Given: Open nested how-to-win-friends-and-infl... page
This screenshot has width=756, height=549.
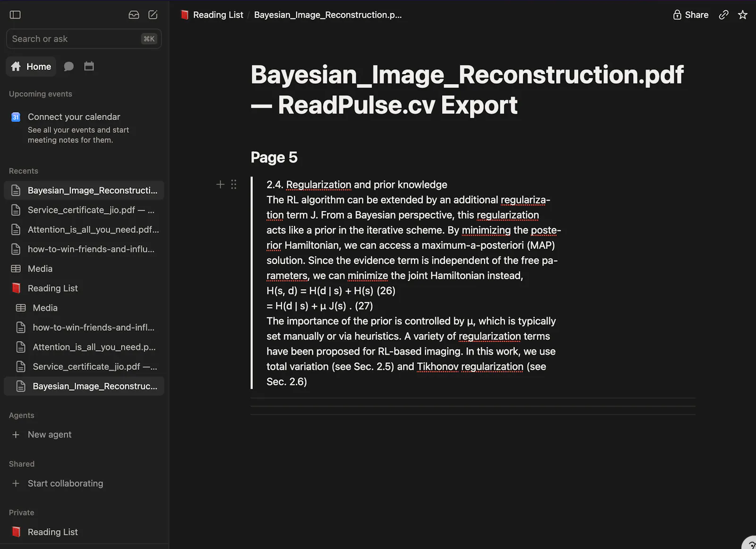Looking at the screenshot, I should click(84, 327).
